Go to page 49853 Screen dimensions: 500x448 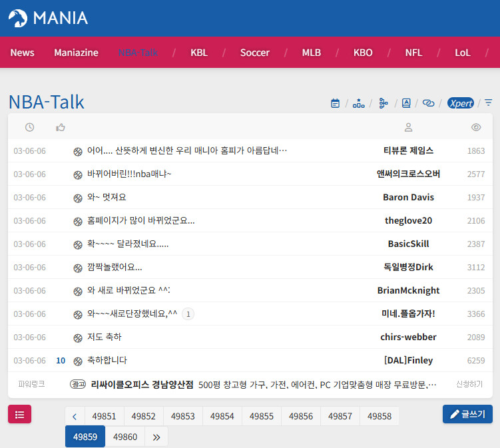pos(182,417)
